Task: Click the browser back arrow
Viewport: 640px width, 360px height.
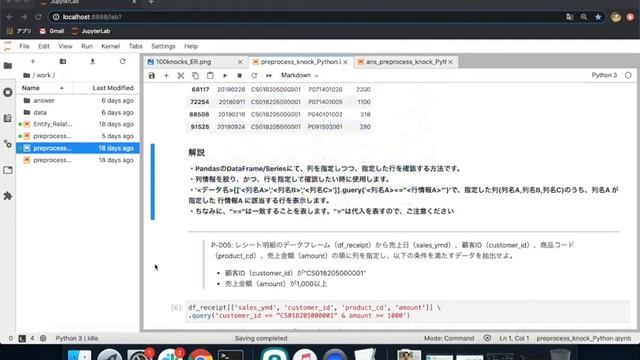Action: point(10,17)
